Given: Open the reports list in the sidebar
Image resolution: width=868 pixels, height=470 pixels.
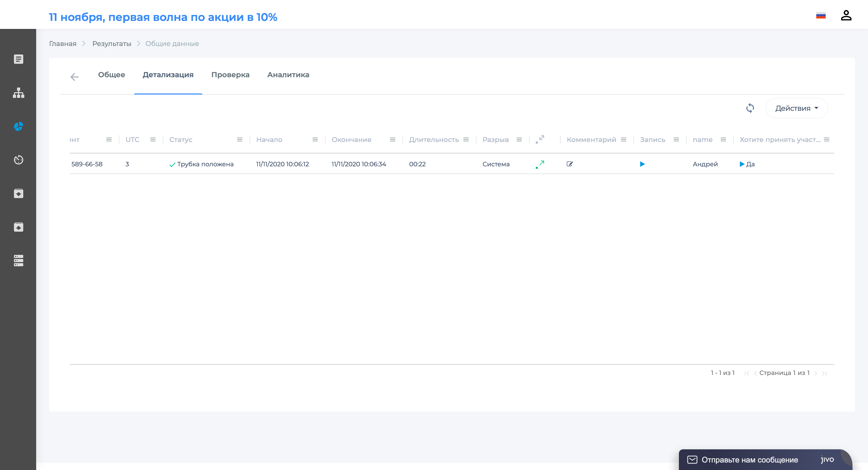Looking at the screenshot, I should click(x=19, y=59).
